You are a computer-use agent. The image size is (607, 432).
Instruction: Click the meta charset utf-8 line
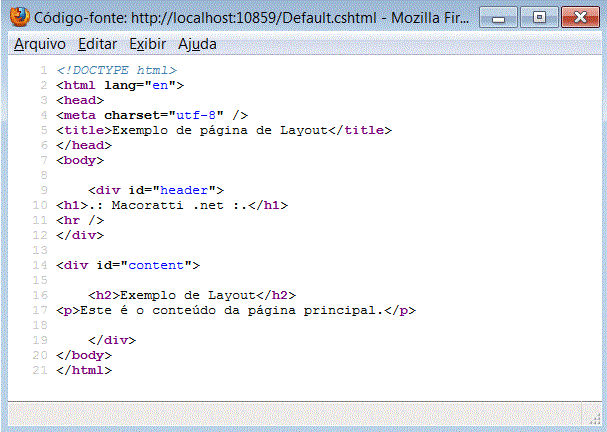(152, 115)
